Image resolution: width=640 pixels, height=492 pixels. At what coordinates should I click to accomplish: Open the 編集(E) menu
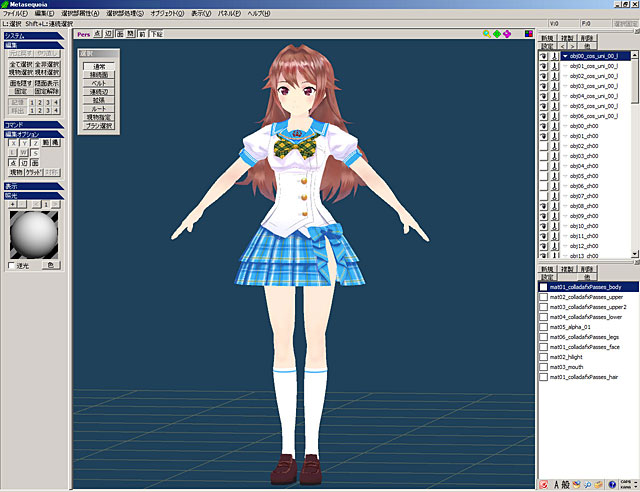[x=44, y=13]
